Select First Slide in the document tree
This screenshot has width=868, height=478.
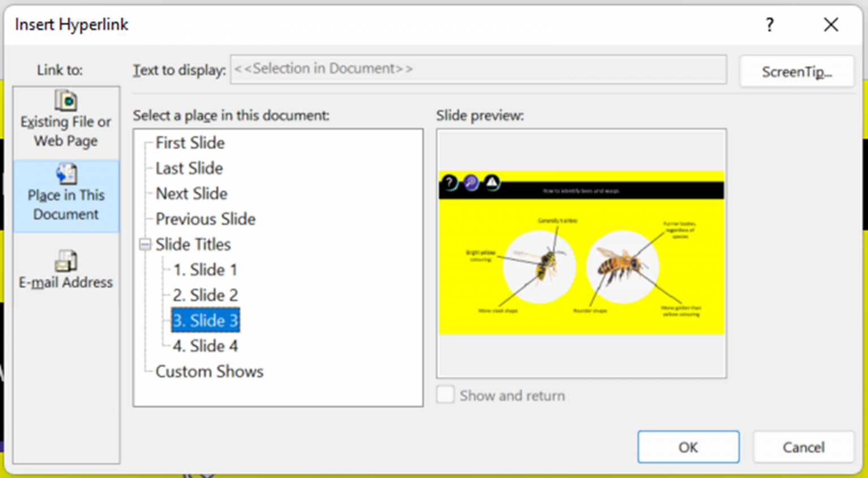coord(190,143)
